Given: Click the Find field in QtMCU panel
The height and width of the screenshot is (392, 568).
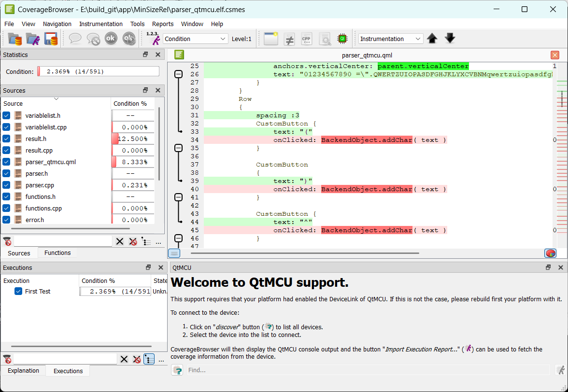Looking at the screenshot, I should click(x=367, y=370).
